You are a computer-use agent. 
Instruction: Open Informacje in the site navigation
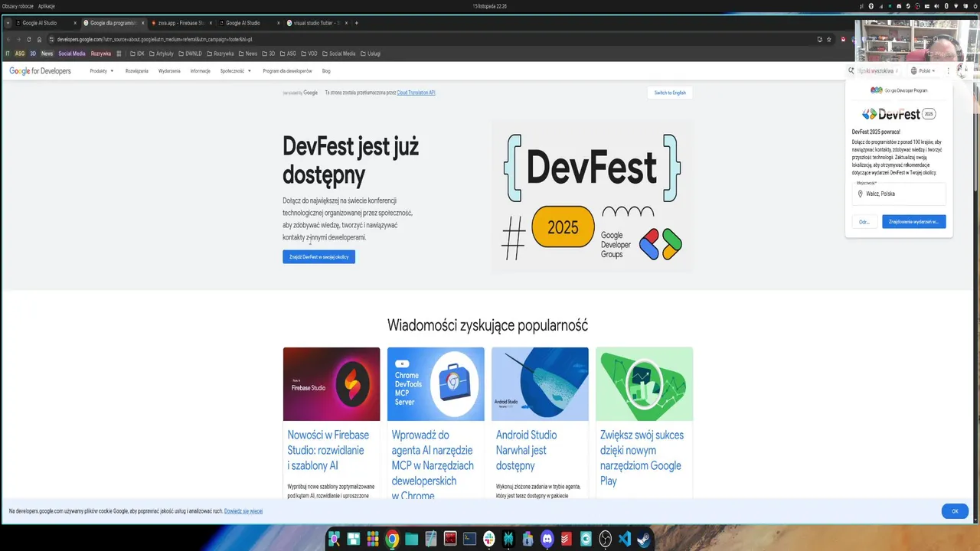201,70
